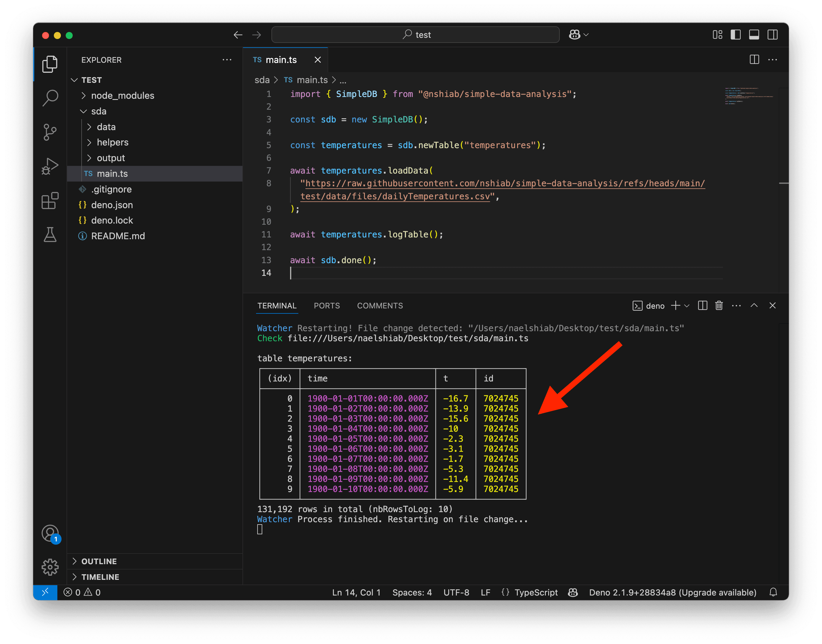Toggle the bottom panel visibility
The width and height of the screenshot is (822, 644).
tap(754, 35)
